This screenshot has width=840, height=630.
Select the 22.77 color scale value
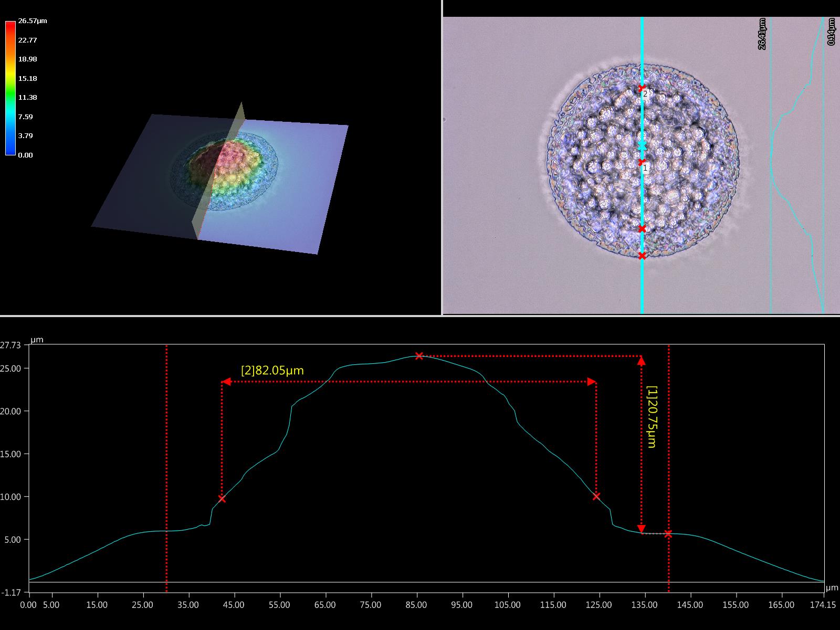coord(27,40)
